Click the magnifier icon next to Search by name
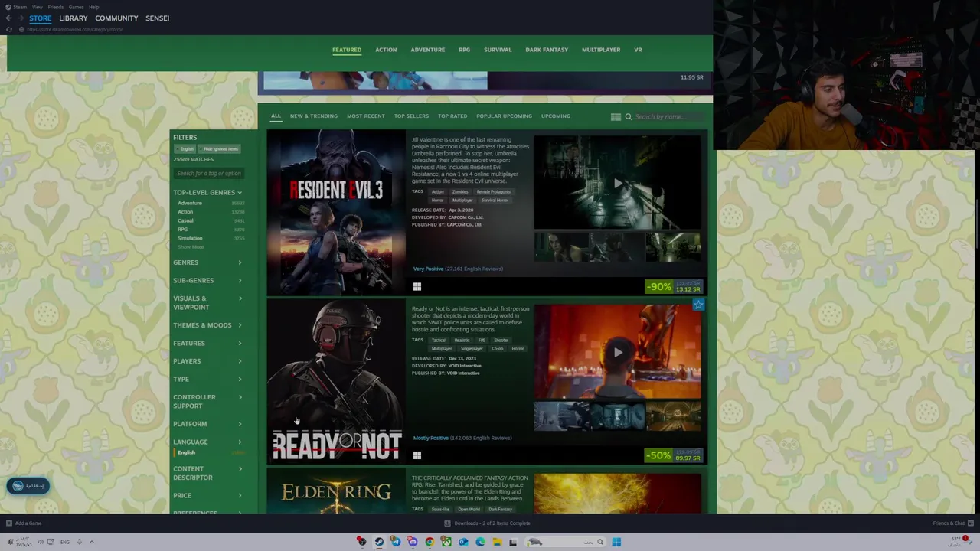The height and width of the screenshot is (551, 980). pyautogui.click(x=629, y=116)
